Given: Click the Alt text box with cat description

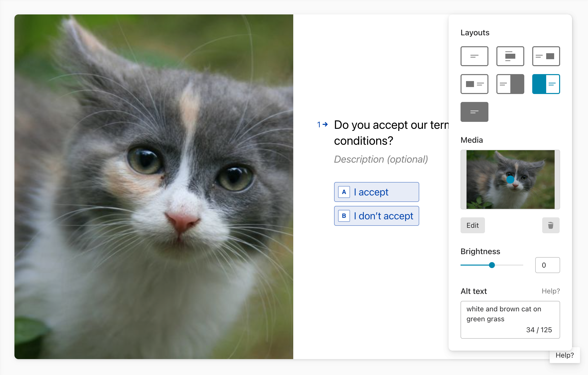Looking at the screenshot, I should 510,320.
